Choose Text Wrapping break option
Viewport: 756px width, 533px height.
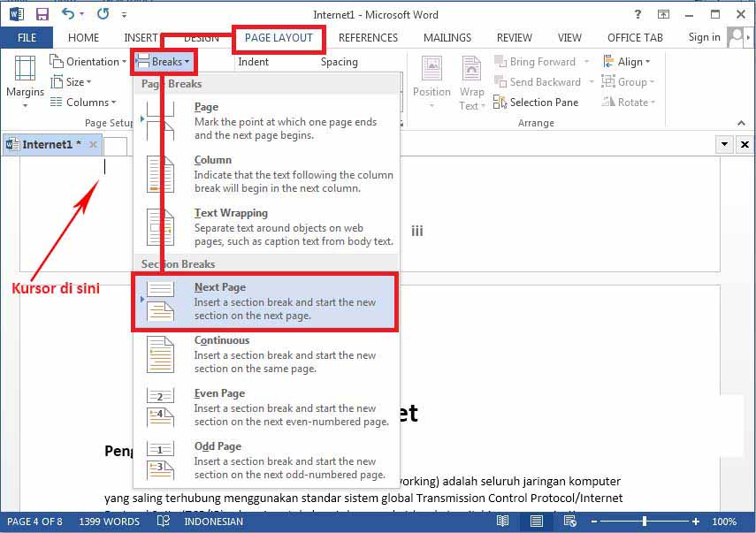pos(266,227)
